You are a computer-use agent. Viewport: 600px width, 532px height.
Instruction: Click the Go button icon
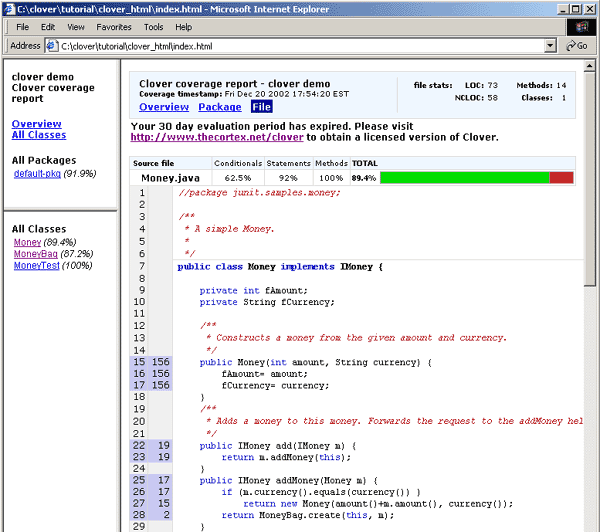577,46
